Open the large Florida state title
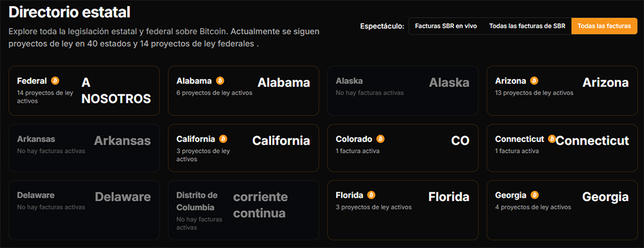644x248 pixels. coord(449,197)
